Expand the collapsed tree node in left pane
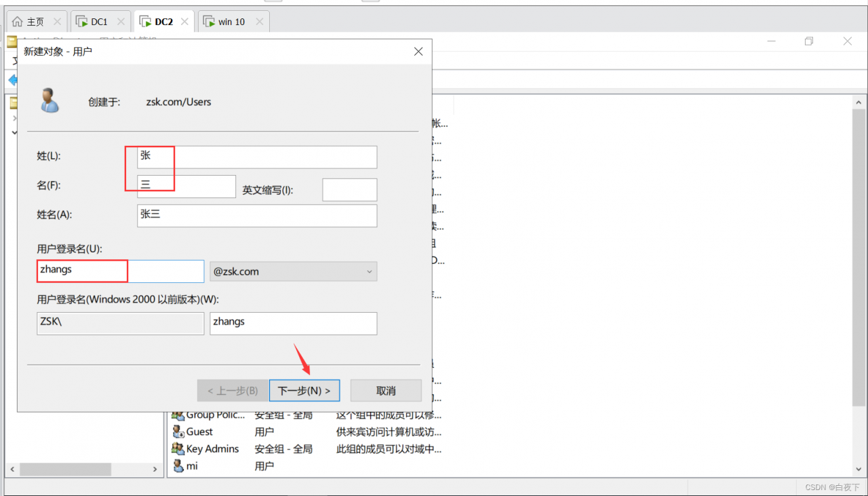 click(14, 118)
